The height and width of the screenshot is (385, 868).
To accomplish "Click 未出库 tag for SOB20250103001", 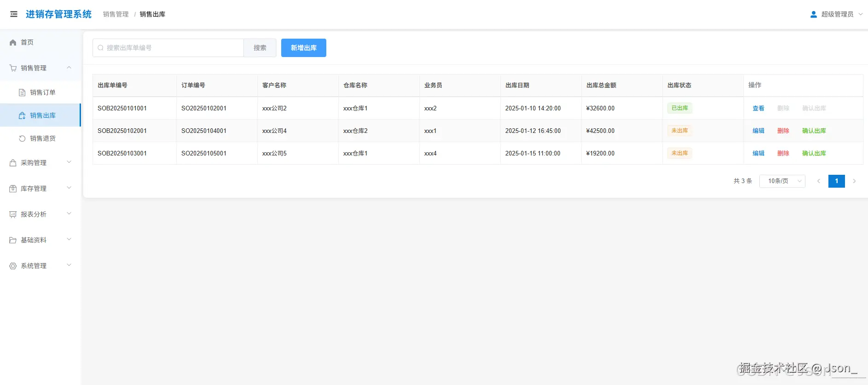I will pos(680,153).
